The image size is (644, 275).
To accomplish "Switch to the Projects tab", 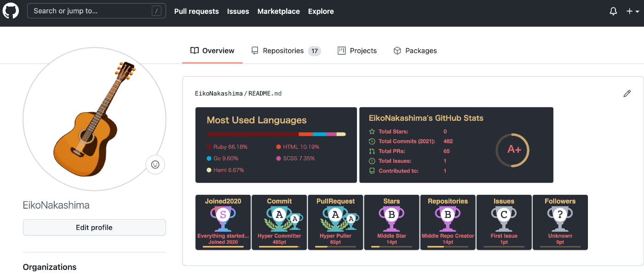I will point(357,51).
